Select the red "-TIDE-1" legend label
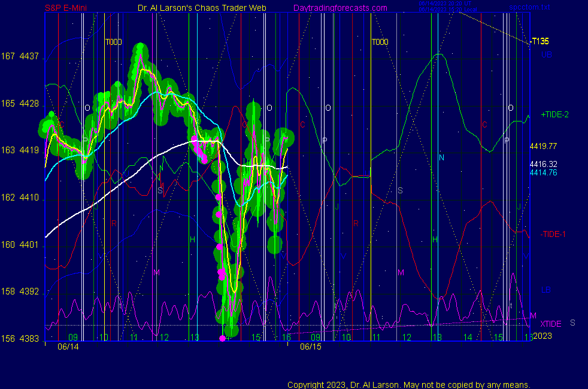 point(553,234)
